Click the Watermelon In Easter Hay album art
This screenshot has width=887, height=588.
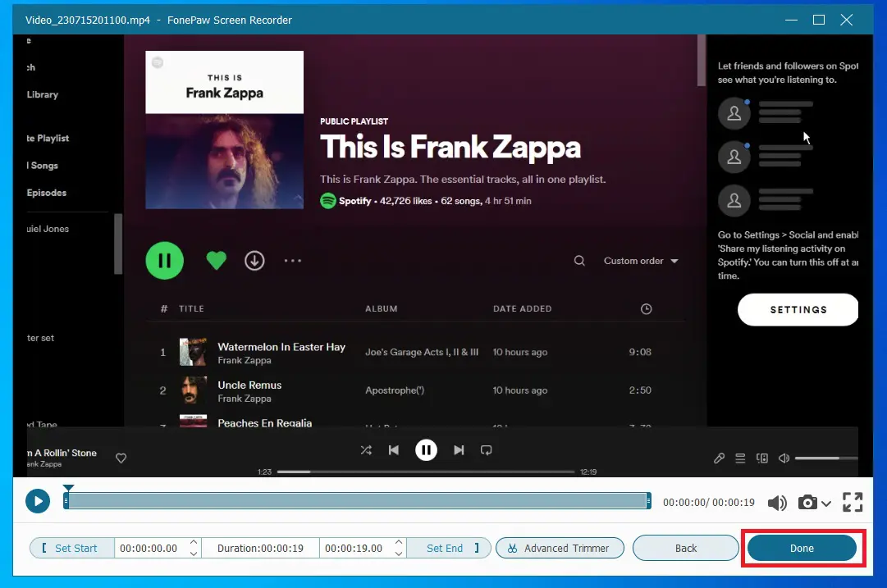click(x=193, y=352)
